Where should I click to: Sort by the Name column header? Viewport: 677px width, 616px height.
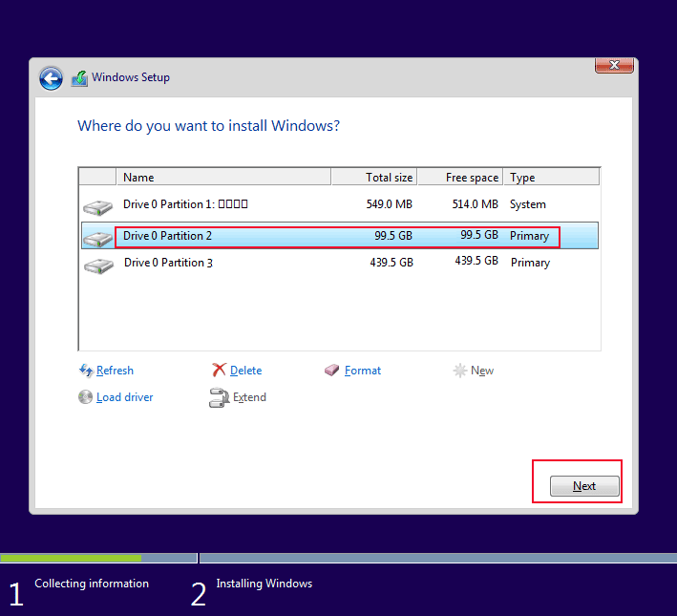tap(223, 177)
